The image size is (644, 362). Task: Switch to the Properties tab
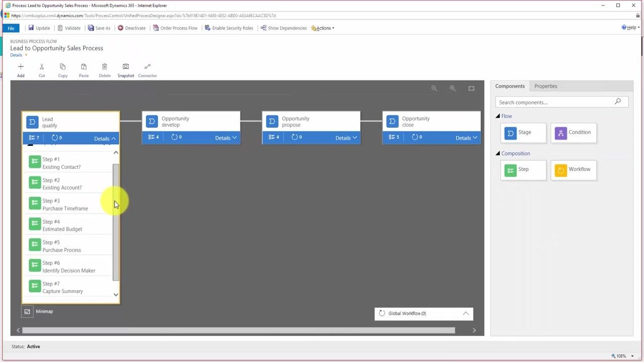pyautogui.click(x=545, y=86)
